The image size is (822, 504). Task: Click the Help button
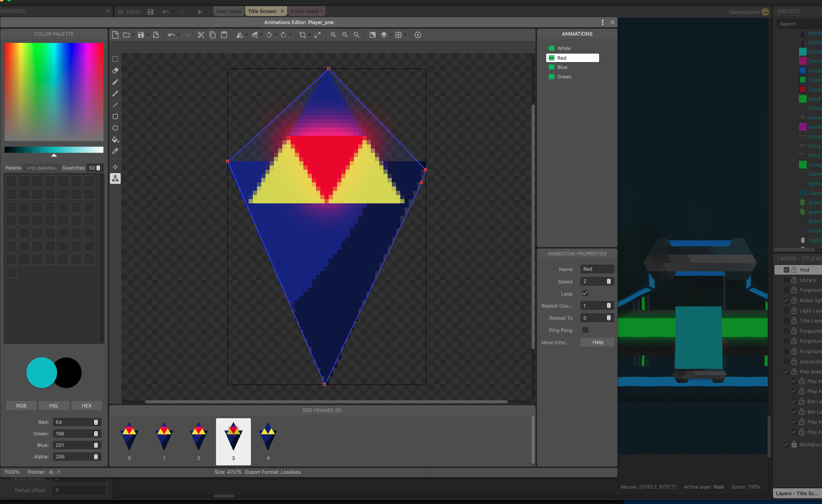coord(598,342)
